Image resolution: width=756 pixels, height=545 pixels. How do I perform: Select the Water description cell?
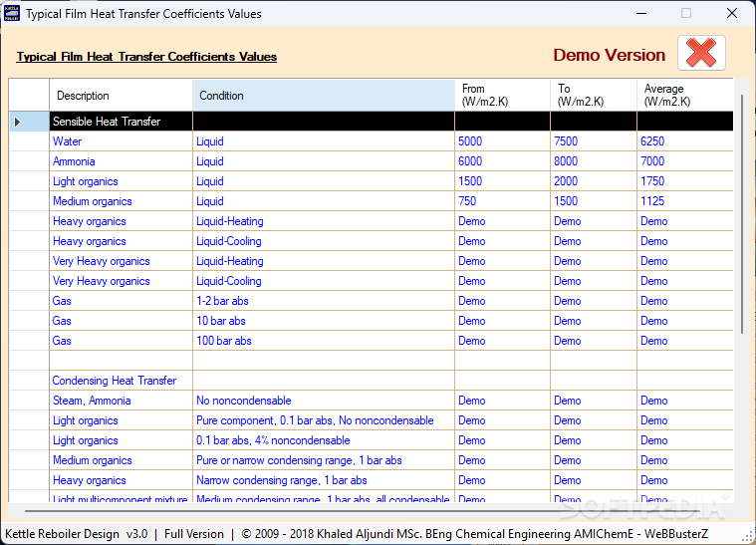pos(121,141)
